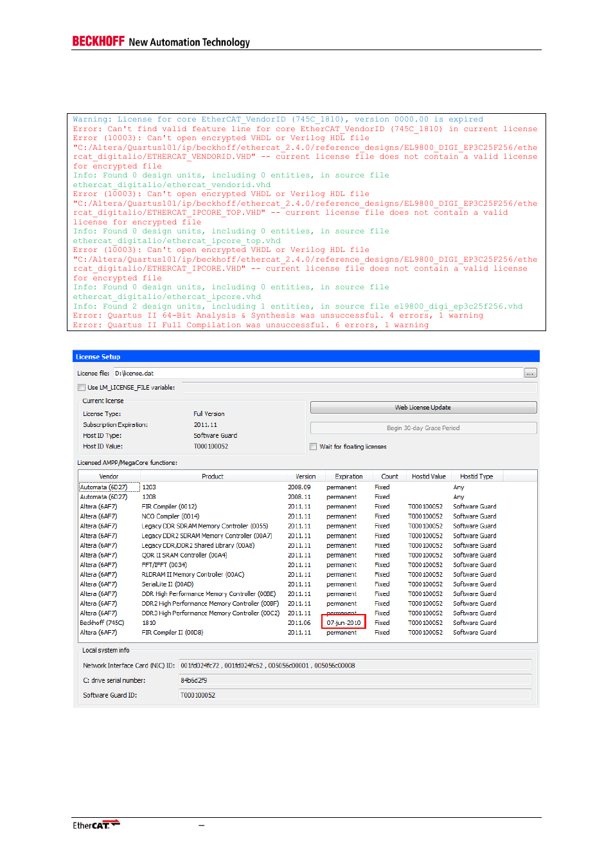Select DDR3 High Performance Memory Controller (00C2)
Screen dimensions: 613x868
point(307,613)
